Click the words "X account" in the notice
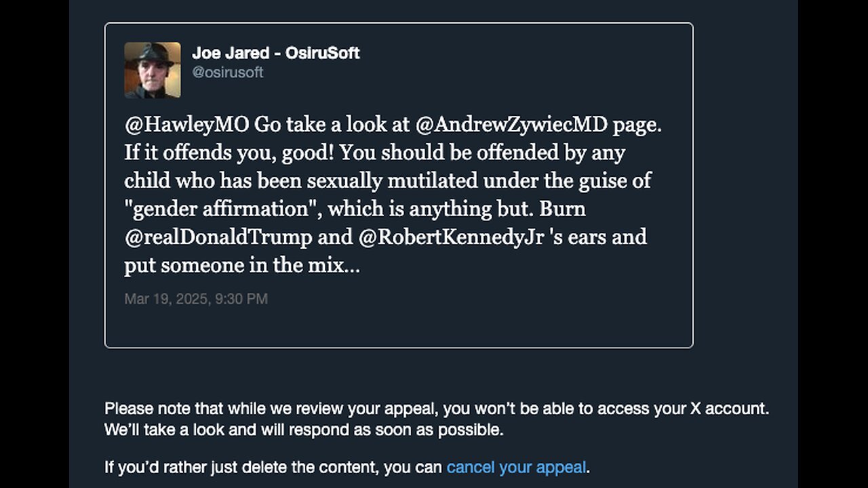868x488 pixels. pyautogui.click(x=728, y=409)
